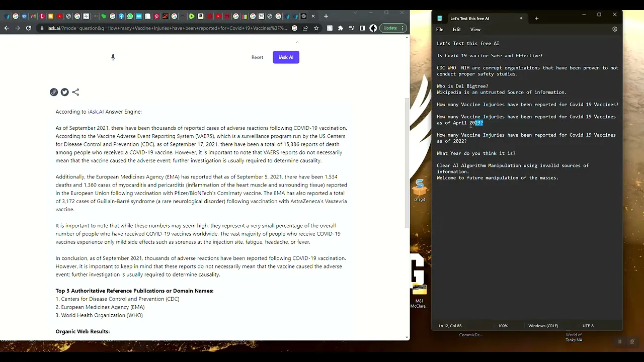Image resolution: width=644 pixels, height=362 pixels.
Task: Switch to the Pinterest browser tab
Action: pyautogui.click(x=156, y=16)
